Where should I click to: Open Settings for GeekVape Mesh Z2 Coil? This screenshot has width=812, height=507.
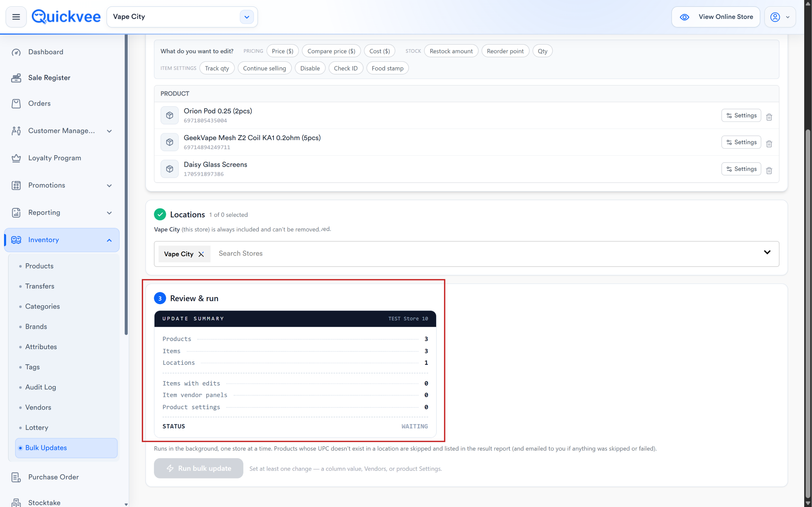coord(741,142)
